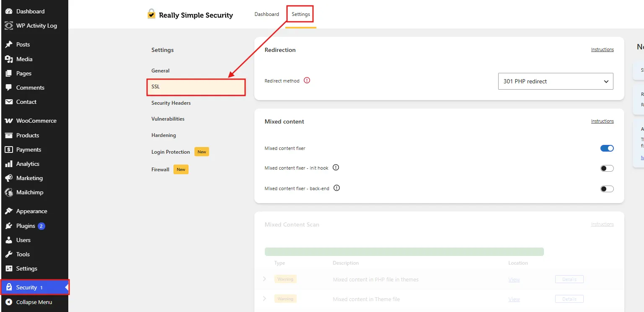644x312 pixels.
Task: Click info icon next to back-end fixer option
Action: [336, 188]
